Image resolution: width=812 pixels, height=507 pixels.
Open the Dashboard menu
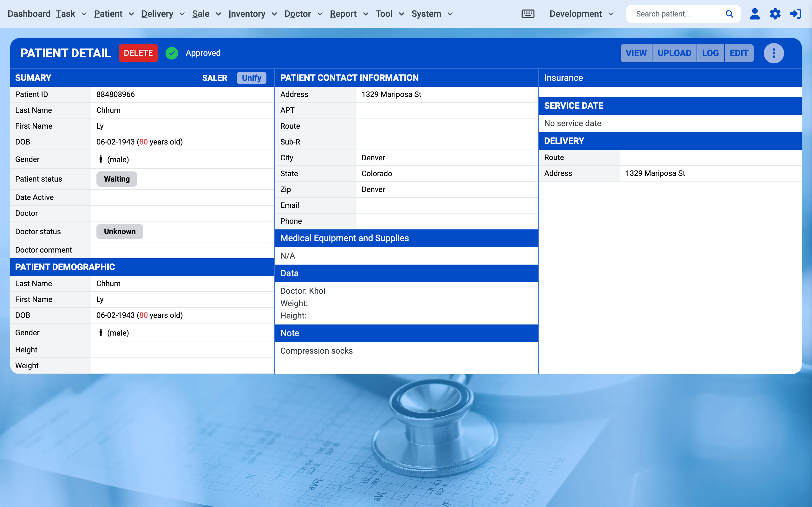click(29, 14)
